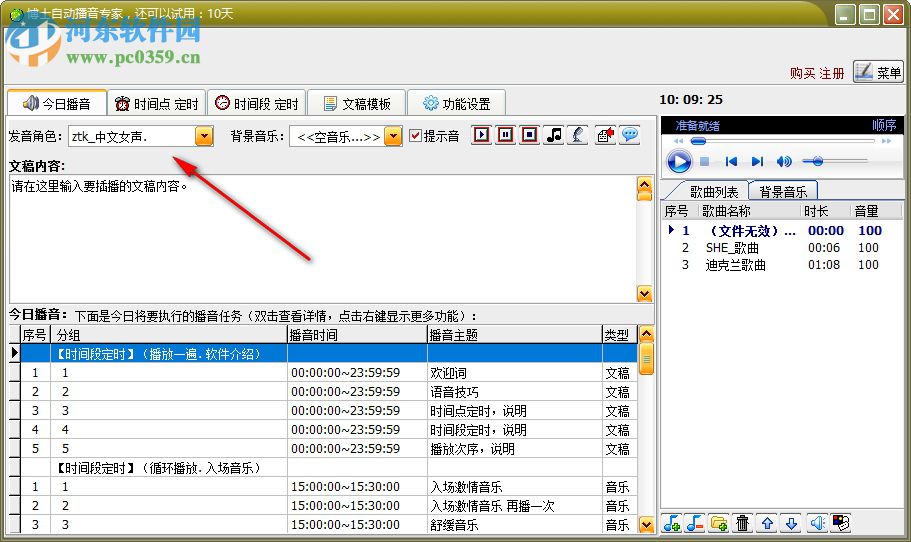This screenshot has width=911, height=542.
Task: Click the playback seek progress bar
Action: [782, 141]
